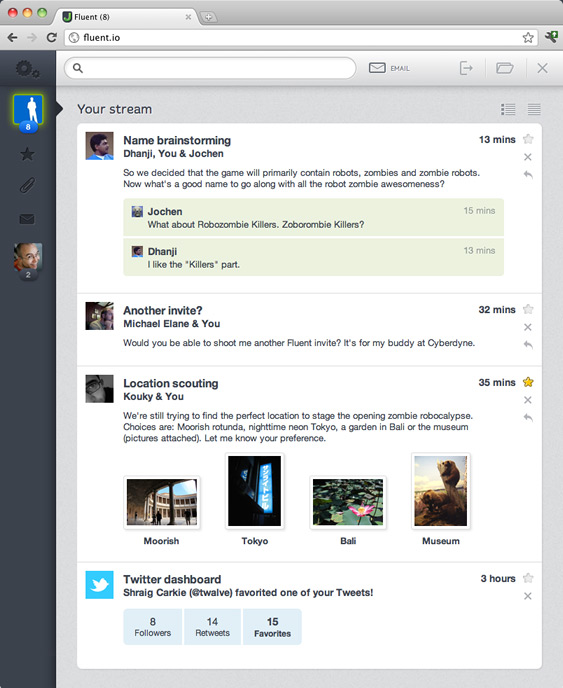
Task: Switch to compact list view
Action: pos(534,109)
